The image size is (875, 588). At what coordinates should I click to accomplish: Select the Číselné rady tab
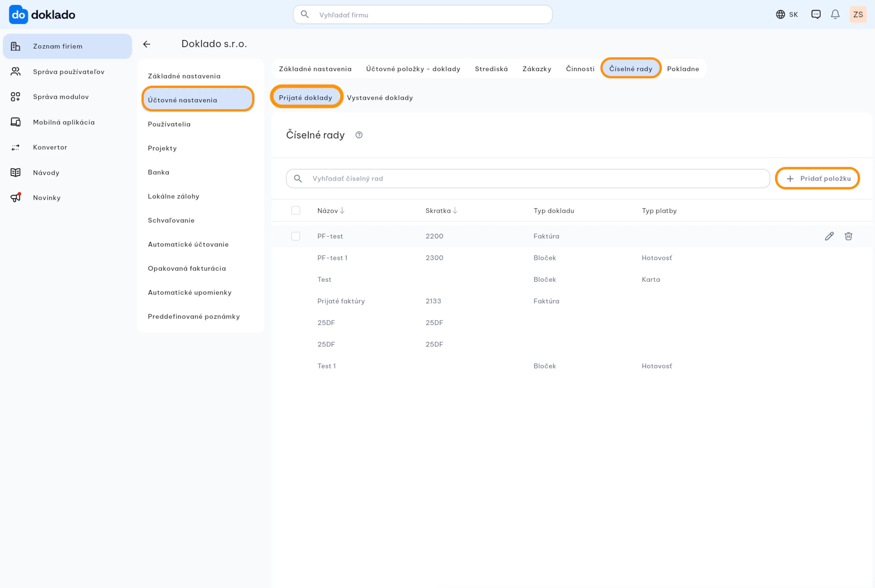631,68
